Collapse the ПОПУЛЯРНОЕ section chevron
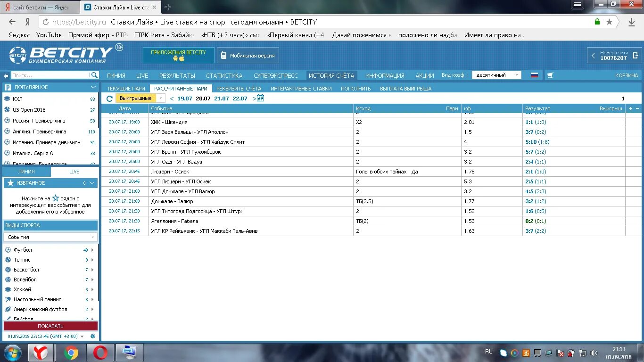 [x=93, y=87]
